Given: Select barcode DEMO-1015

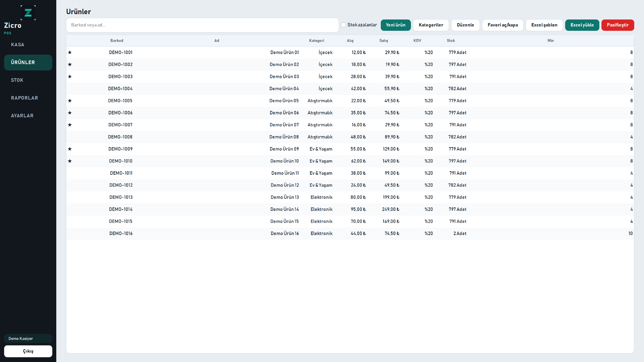Looking at the screenshot, I should [x=121, y=222].
